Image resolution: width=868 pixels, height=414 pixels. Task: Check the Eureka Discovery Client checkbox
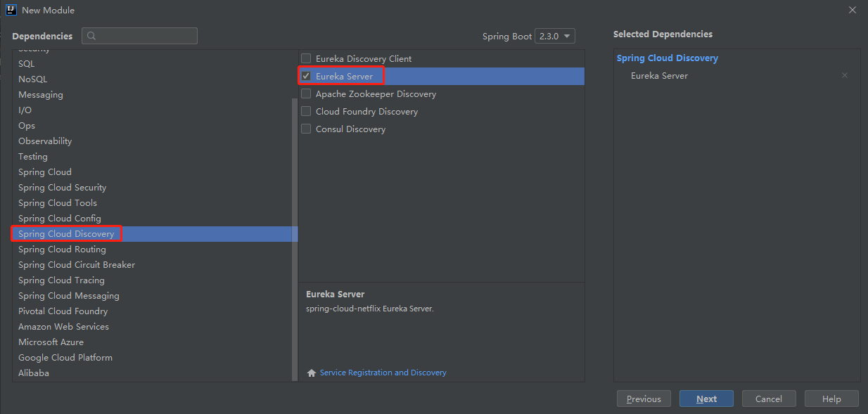click(x=306, y=58)
